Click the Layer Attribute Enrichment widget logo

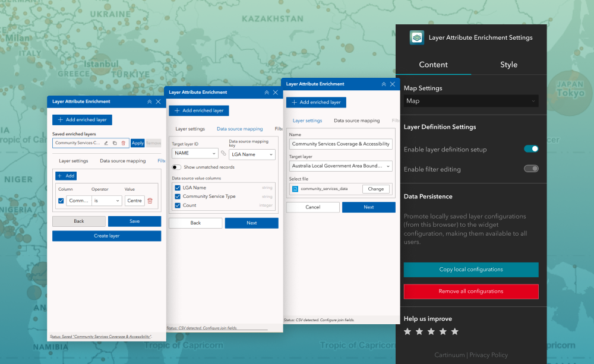[x=416, y=37]
